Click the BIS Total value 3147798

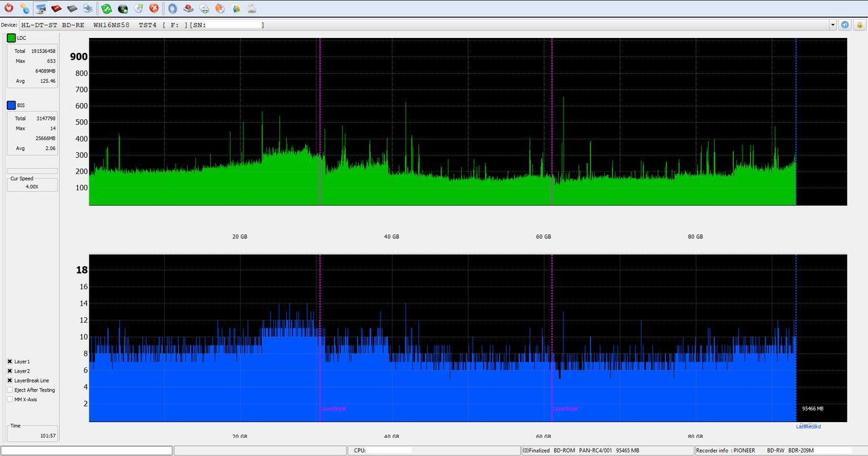[x=45, y=118]
